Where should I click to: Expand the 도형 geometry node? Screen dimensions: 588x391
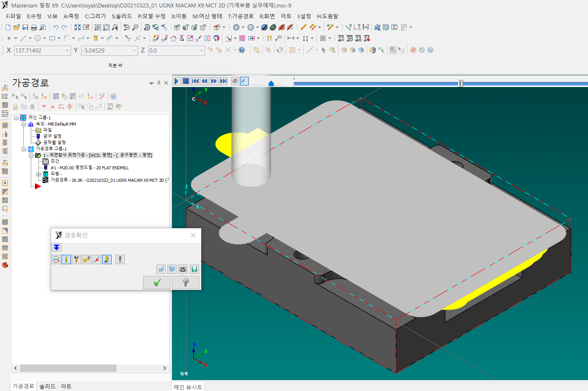click(39, 174)
